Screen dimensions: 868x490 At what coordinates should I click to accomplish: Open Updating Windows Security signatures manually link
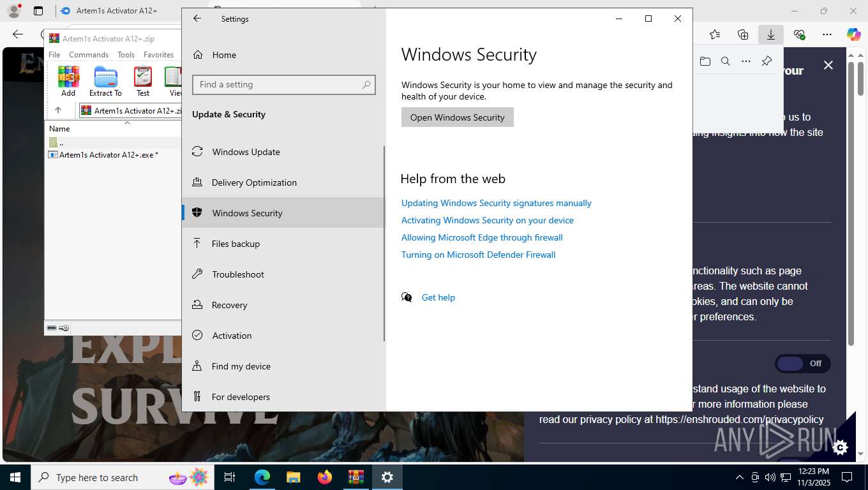(497, 203)
